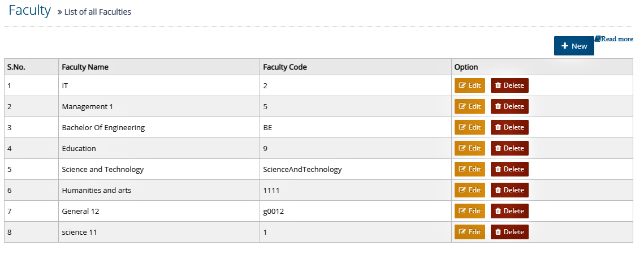
Task: Delete the IT faculty
Action: coord(509,85)
